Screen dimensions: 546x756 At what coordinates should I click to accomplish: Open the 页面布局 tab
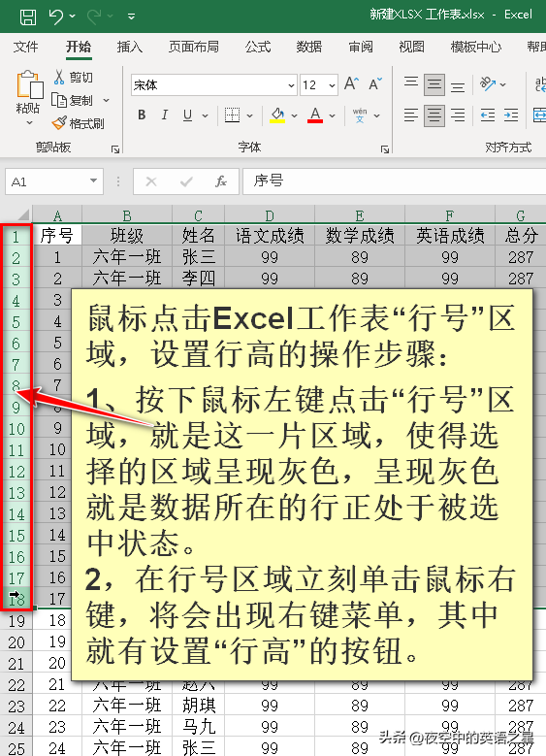[x=193, y=47]
